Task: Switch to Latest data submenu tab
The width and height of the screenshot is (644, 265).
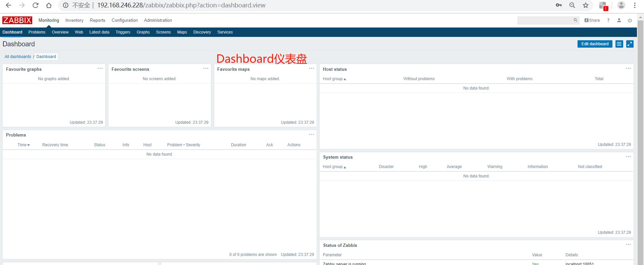Action: pyautogui.click(x=99, y=32)
